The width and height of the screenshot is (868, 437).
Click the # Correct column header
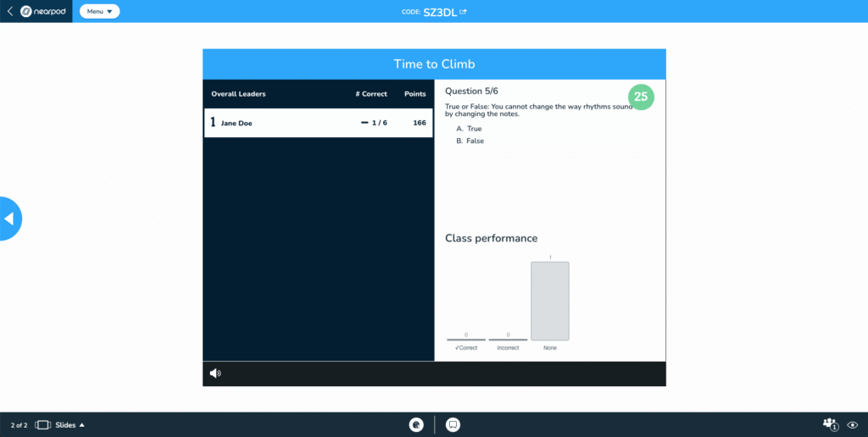[x=371, y=94]
